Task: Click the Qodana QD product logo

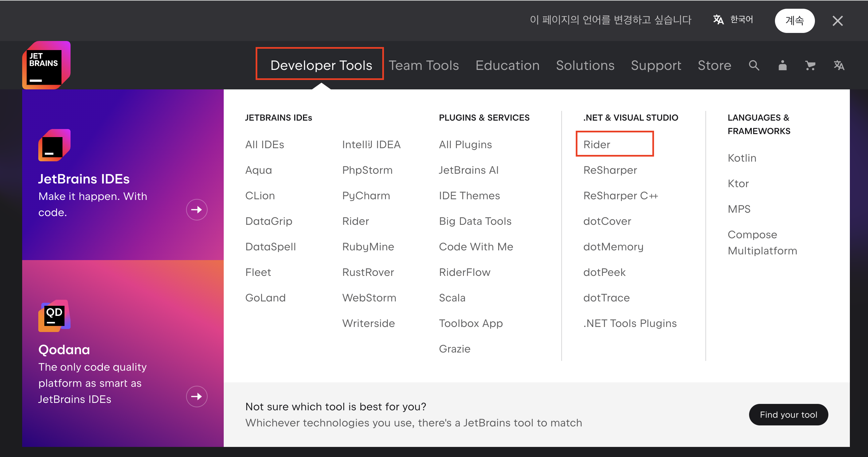Action: point(54,316)
